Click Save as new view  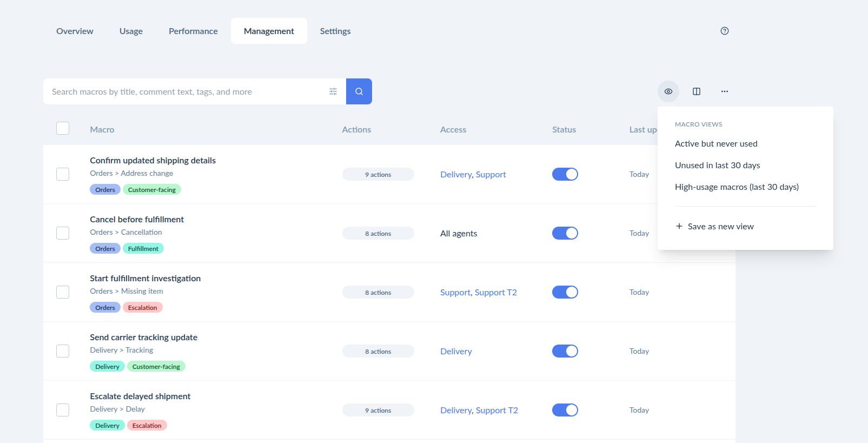(715, 227)
